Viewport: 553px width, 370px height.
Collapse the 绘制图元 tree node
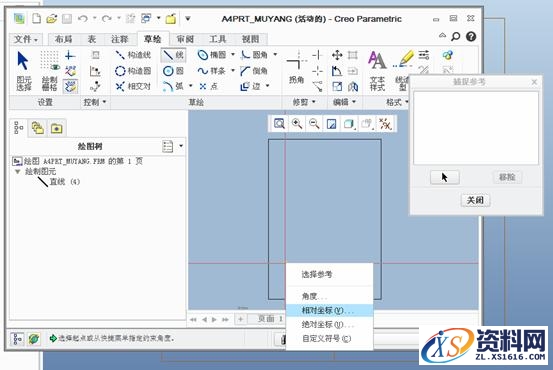[17, 172]
